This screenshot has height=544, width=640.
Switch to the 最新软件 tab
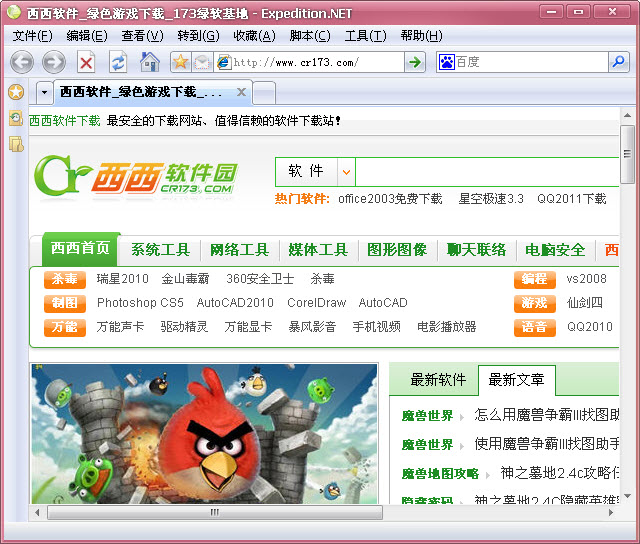click(x=438, y=380)
